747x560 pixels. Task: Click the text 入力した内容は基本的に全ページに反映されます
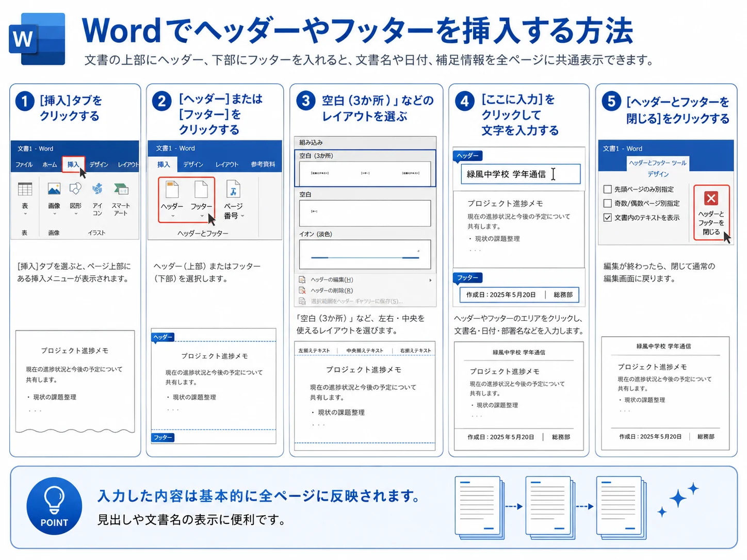(259, 496)
